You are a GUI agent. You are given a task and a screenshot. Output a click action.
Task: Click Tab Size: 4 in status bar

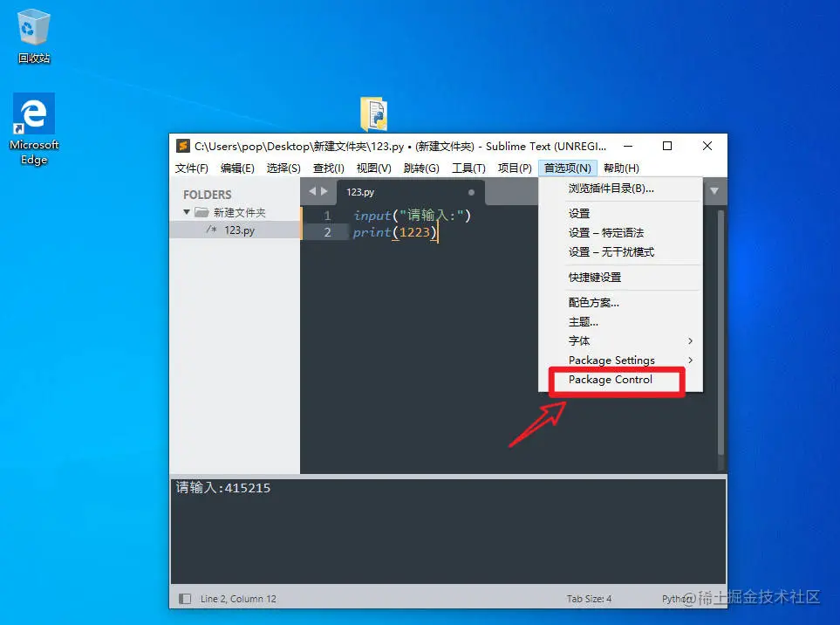(x=590, y=599)
